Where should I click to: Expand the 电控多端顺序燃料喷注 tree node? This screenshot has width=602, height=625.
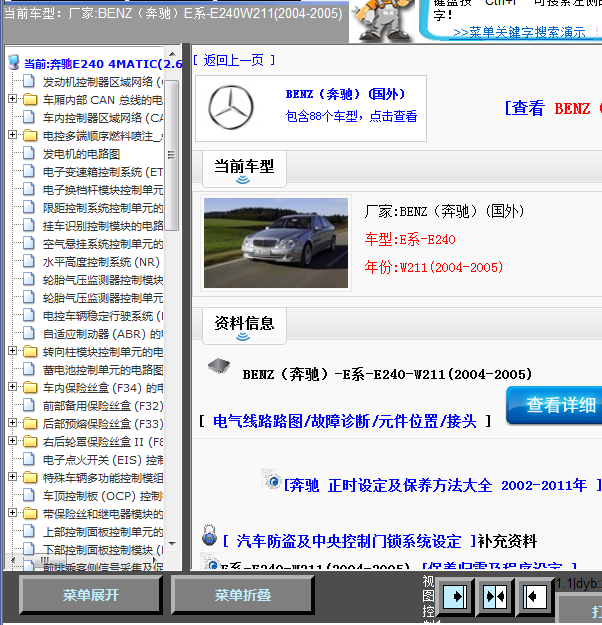tap(12, 135)
